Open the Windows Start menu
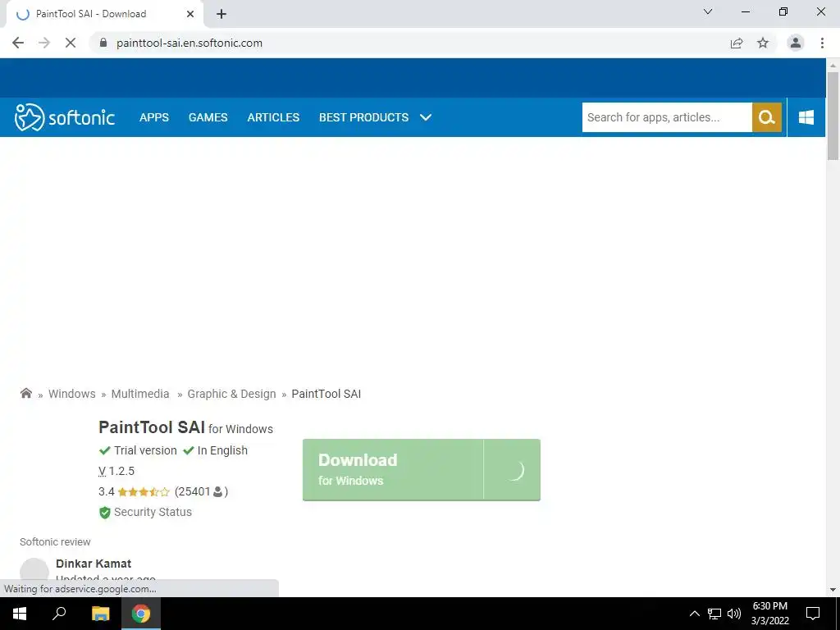 [20, 614]
